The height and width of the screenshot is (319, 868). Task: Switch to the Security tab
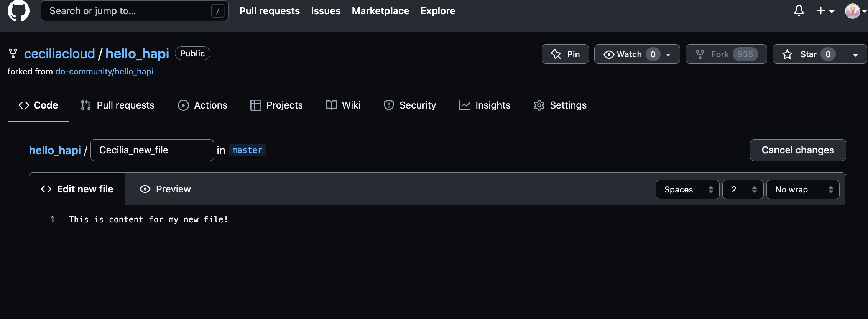pyautogui.click(x=410, y=105)
